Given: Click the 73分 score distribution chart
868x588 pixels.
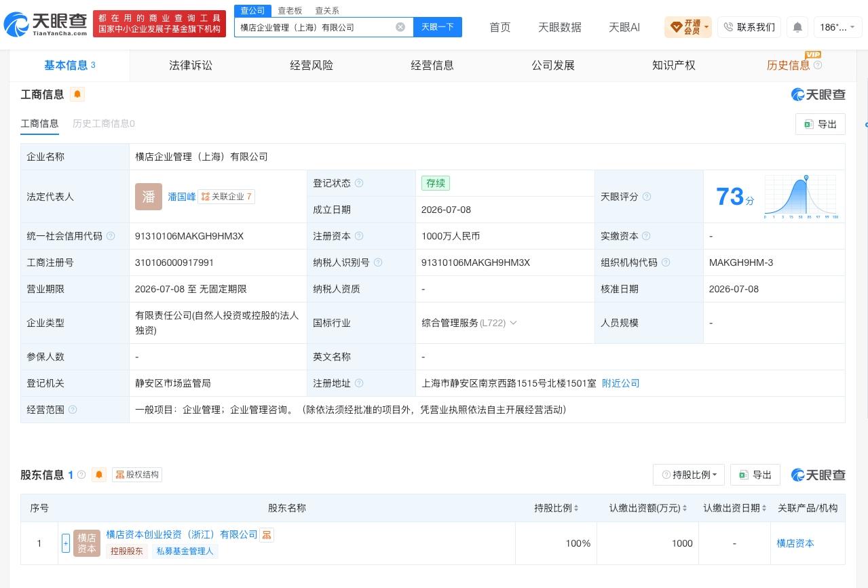Looking at the screenshot, I should [801, 197].
